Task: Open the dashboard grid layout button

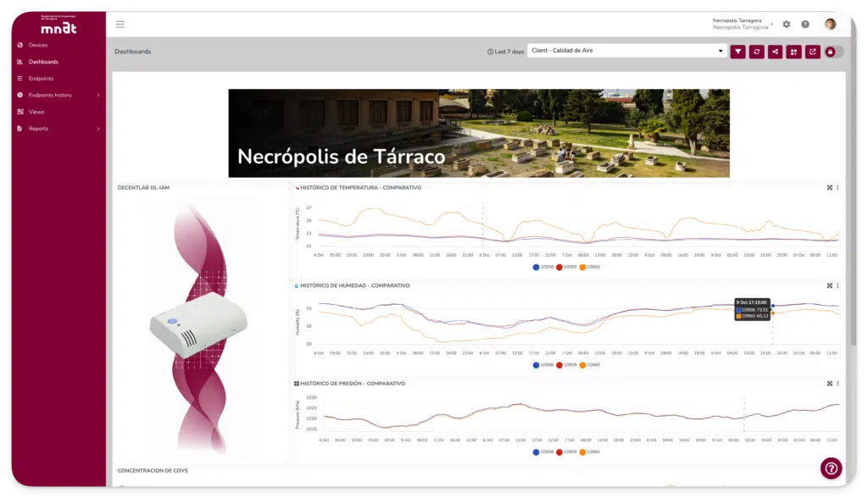Action: pyautogui.click(x=793, y=52)
